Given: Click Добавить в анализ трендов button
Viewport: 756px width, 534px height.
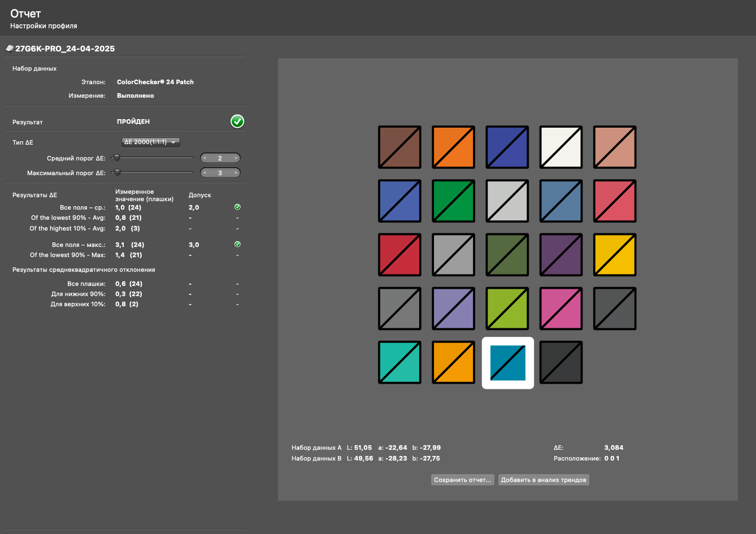Looking at the screenshot, I should point(544,480).
